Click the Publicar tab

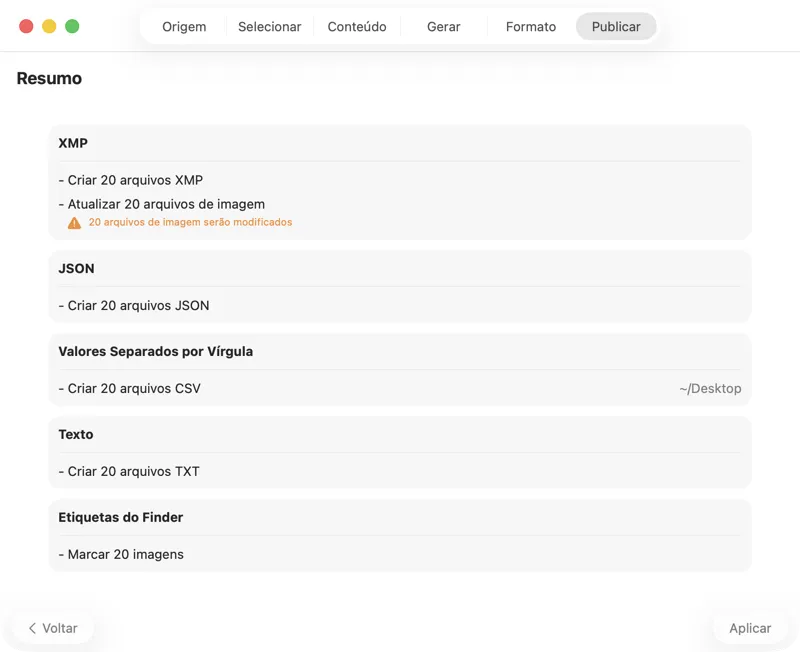pos(616,27)
